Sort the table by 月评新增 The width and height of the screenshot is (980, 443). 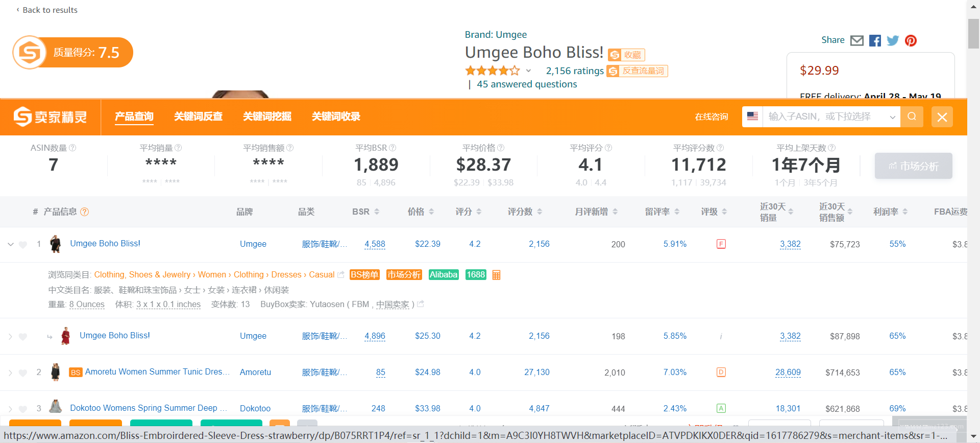pos(615,212)
